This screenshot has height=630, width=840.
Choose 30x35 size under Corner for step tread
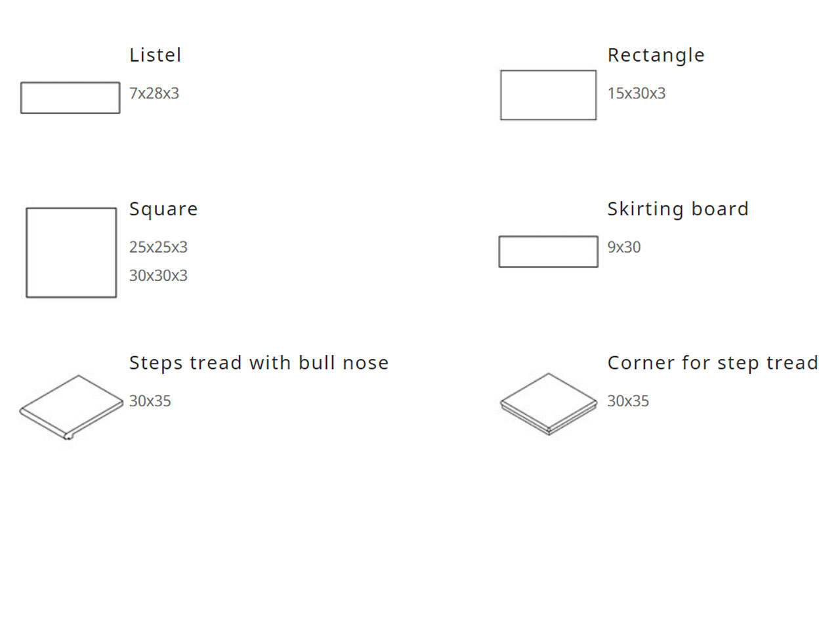(x=627, y=401)
